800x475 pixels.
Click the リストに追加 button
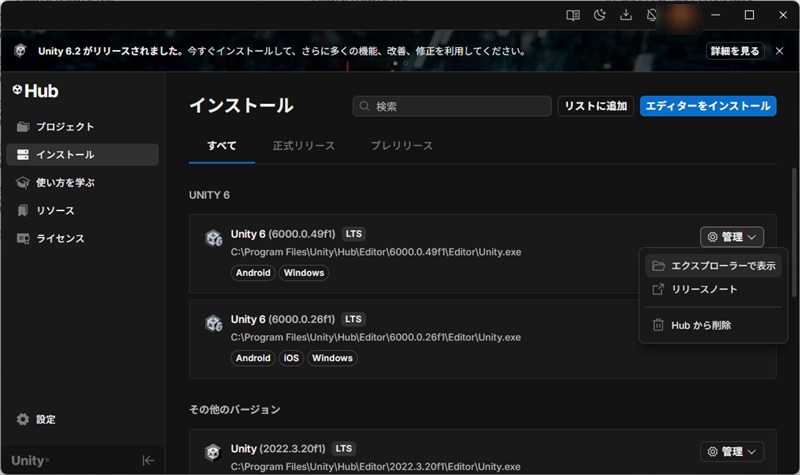pos(595,106)
